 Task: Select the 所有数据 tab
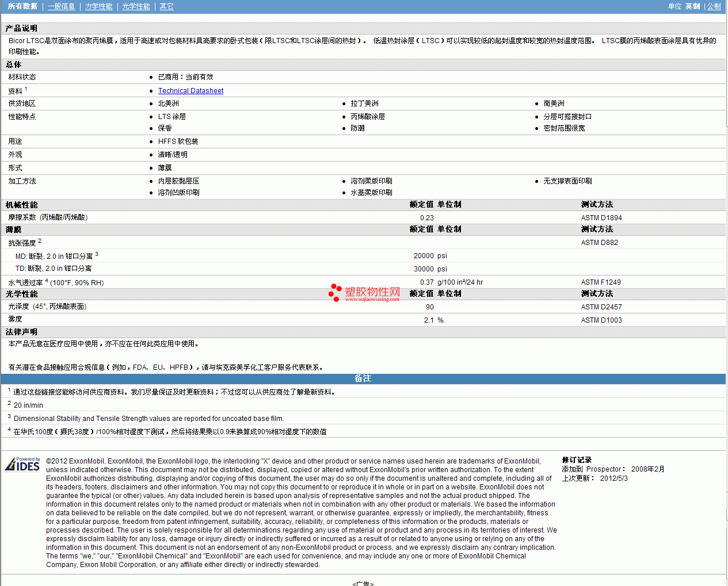22,6
